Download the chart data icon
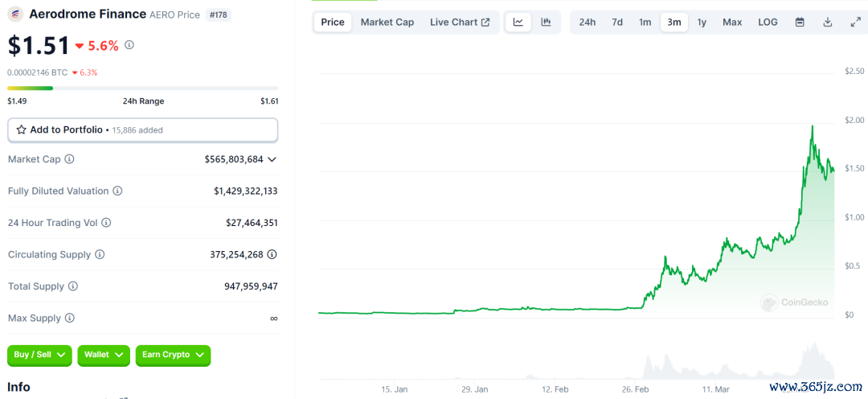The width and height of the screenshot is (868, 399). click(828, 23)
